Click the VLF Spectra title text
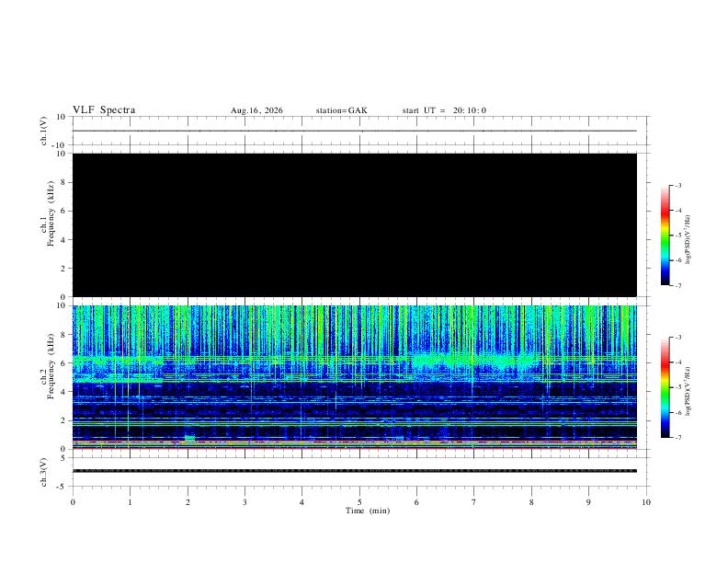Image resolution: width=728 pixels, height=563 pixels. pos(104,110)
